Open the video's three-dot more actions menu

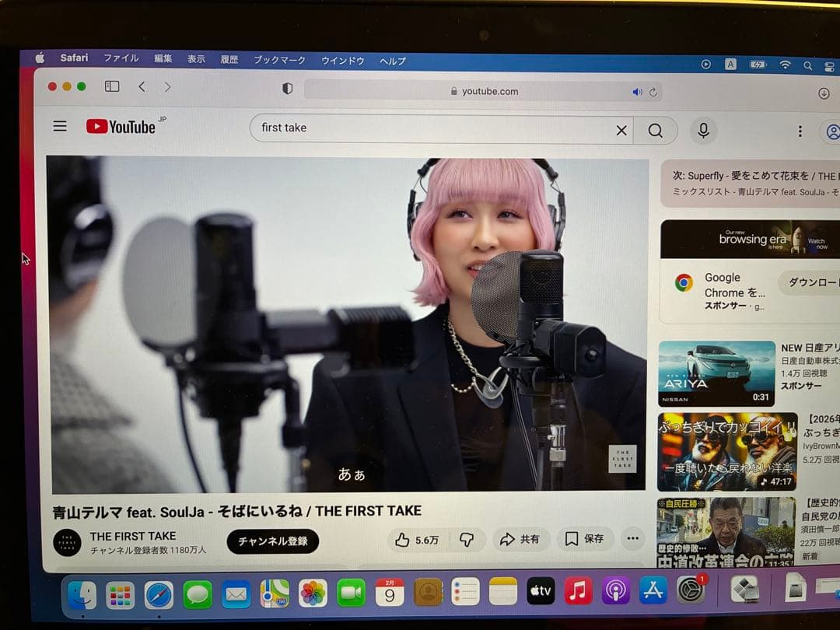pos(632,539)
